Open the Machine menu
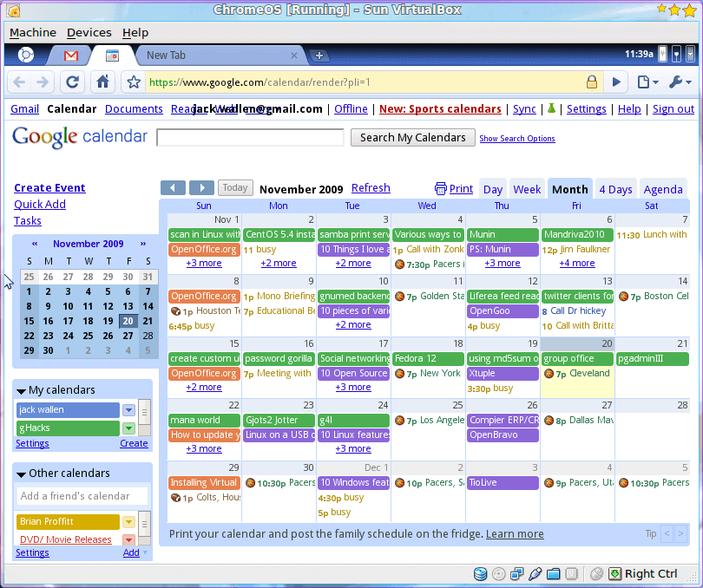Screen dimensions: 703x588 pyautogui.click(x=33, y=33)
